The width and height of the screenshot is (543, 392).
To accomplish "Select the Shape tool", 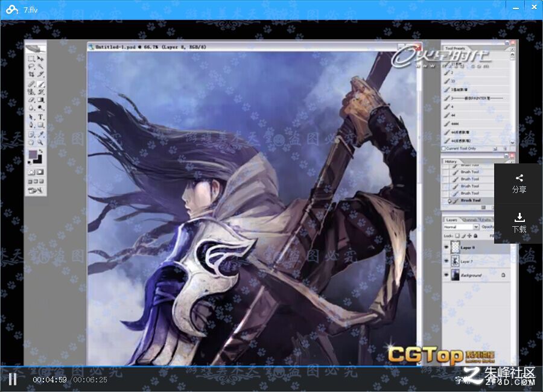I will pyautogui.click(x=40, y=125).
